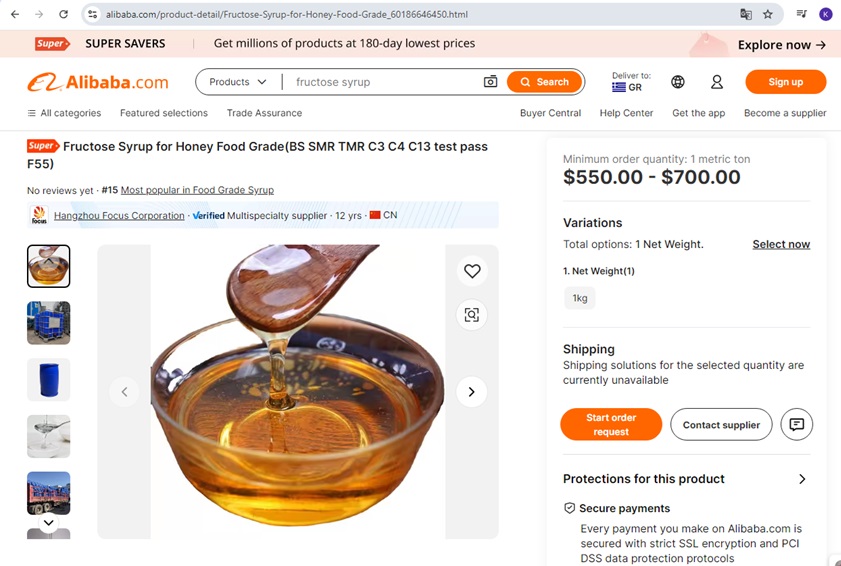Select the 1kg net weight option
This screenshot has height=566, width=841.
[x=580, y=298]
